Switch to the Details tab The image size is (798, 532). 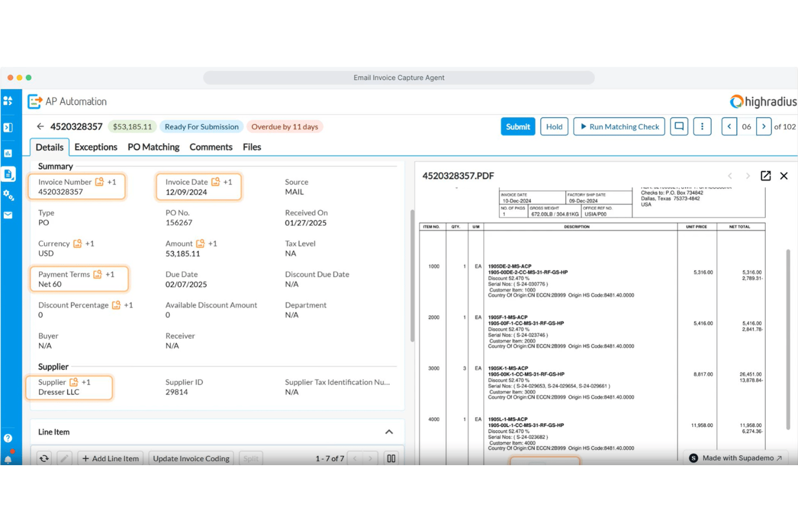(50, 147)
